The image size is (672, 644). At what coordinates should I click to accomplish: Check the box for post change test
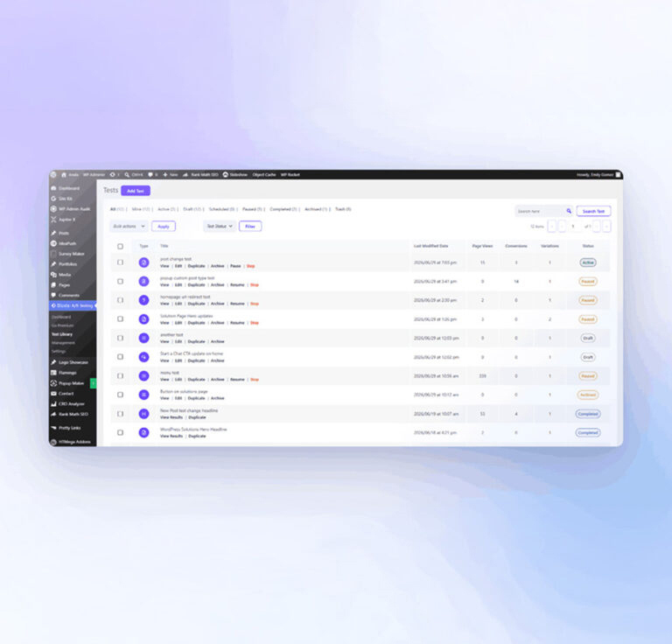121,262
